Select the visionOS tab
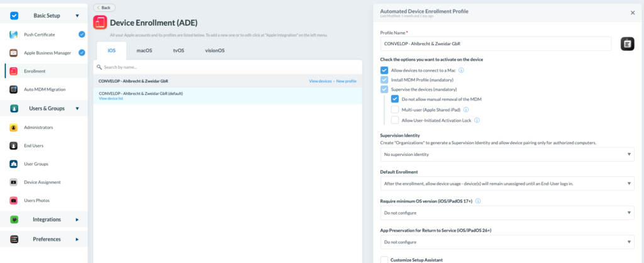 pyautogui.click(x=215, y=50)
